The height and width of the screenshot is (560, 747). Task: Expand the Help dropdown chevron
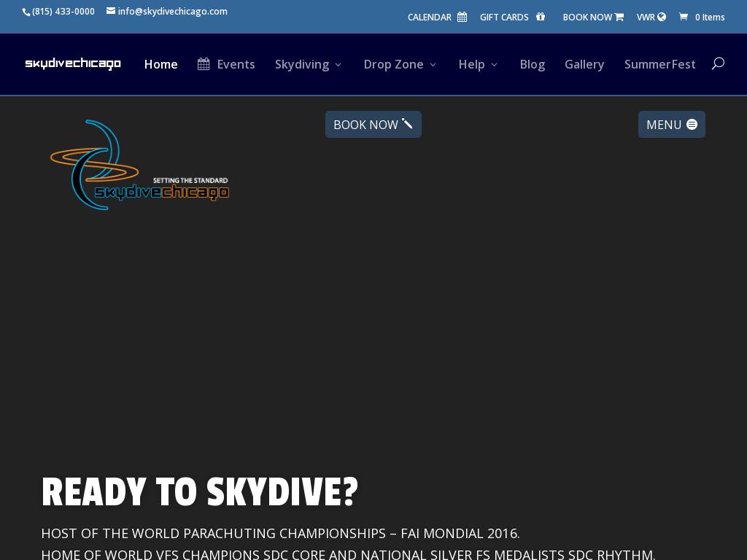point(494,65)
